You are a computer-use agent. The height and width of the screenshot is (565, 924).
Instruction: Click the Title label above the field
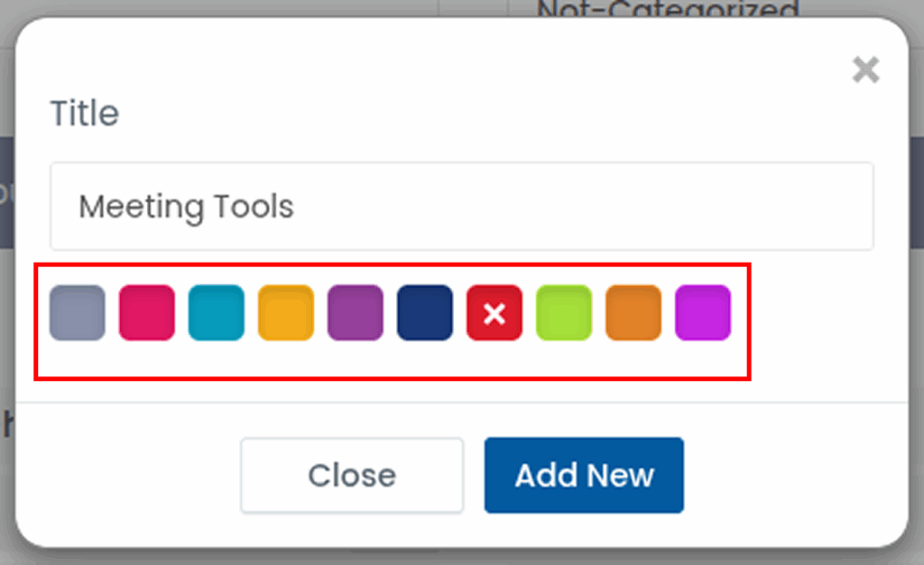coord(84,114)
